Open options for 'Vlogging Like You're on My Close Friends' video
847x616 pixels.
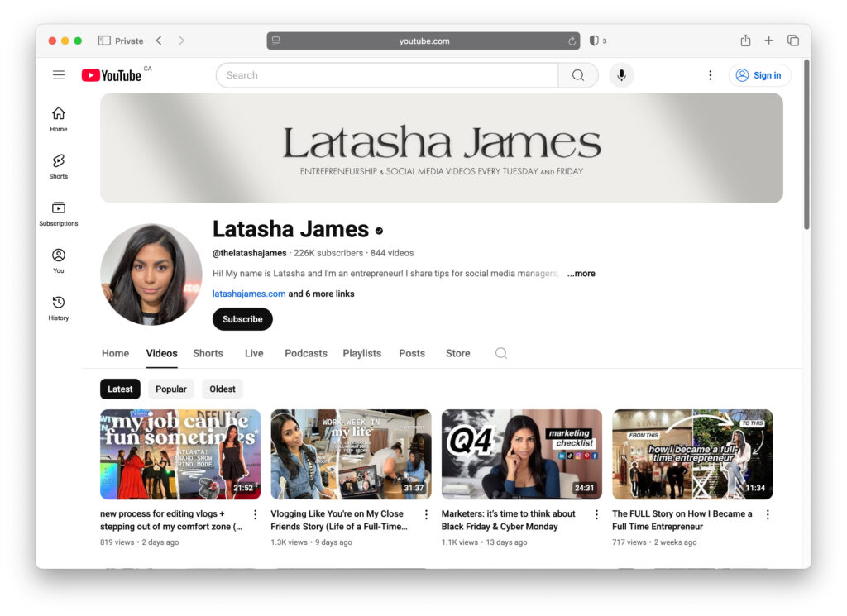pos(426,514)
